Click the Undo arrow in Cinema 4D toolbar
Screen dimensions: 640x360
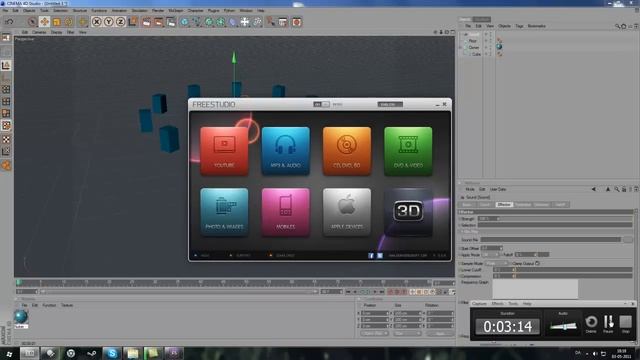(9, 22)
